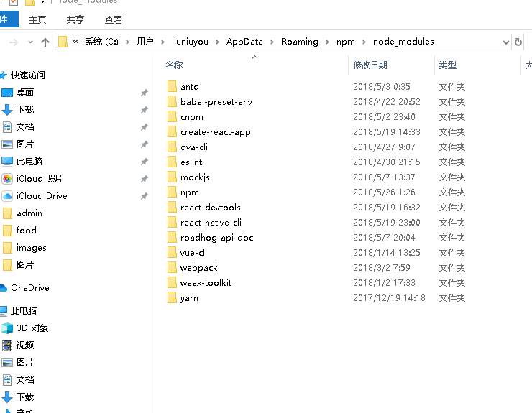The height and width of the screenshot is (413, 532).
Task: Select the roadhog-api-doc folder name
Action: tap(217, 237)
